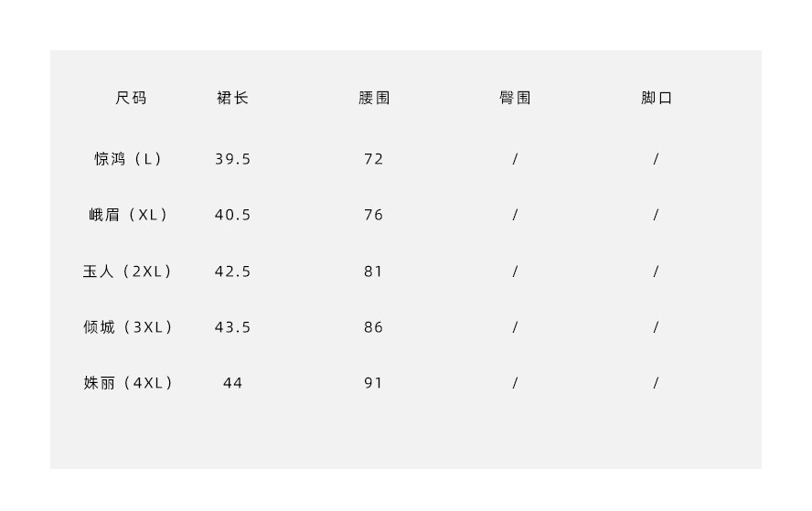Click the 腰围 column header
Screen dimensions: 812x511
374,98
